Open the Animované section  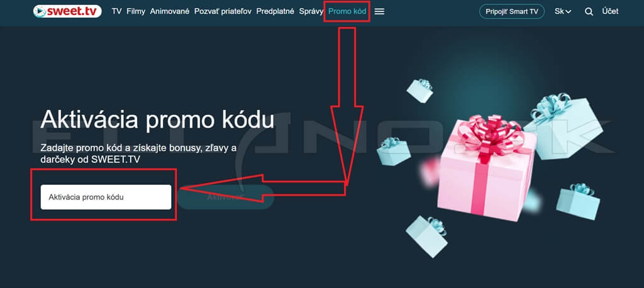170,11
